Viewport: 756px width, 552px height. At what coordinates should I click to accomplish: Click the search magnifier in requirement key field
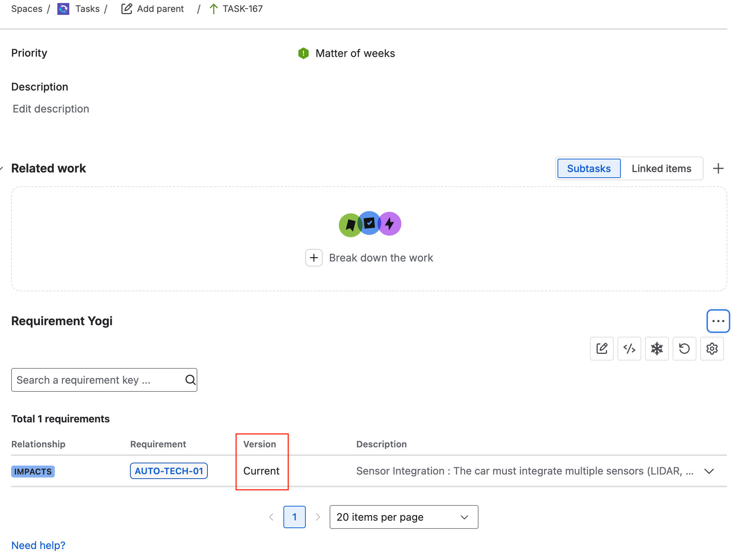point(190,380)
